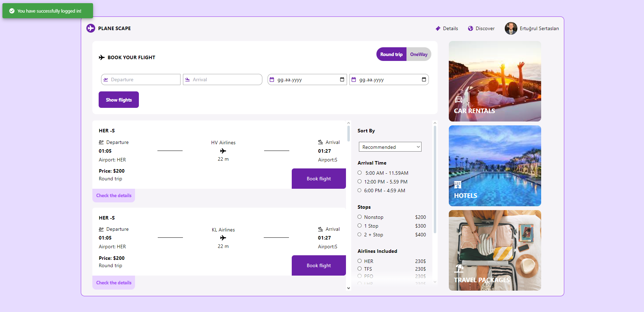Click the Details tag icon
The width and height of the screenshot is (644, 312).
[438, 28]
